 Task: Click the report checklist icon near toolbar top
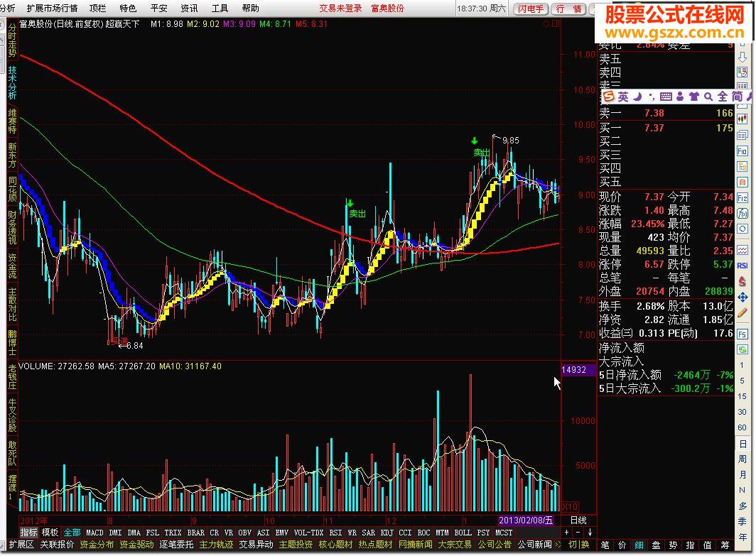(x=742, y=72)
